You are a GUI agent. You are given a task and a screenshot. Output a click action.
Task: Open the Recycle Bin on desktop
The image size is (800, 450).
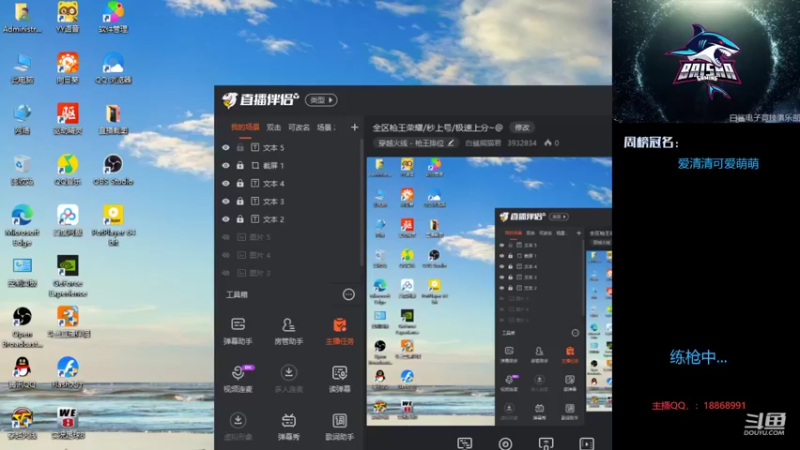22,170
